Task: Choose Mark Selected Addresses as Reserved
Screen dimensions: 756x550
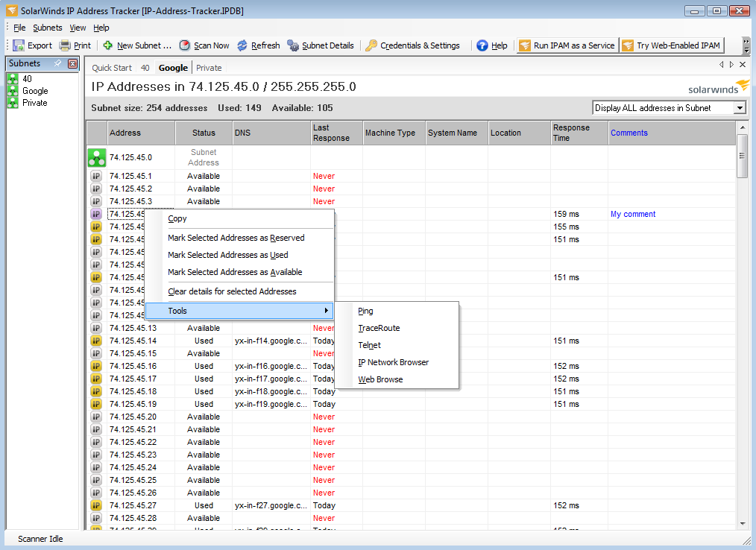Action: pyautogui.click(x=239, y=238)
